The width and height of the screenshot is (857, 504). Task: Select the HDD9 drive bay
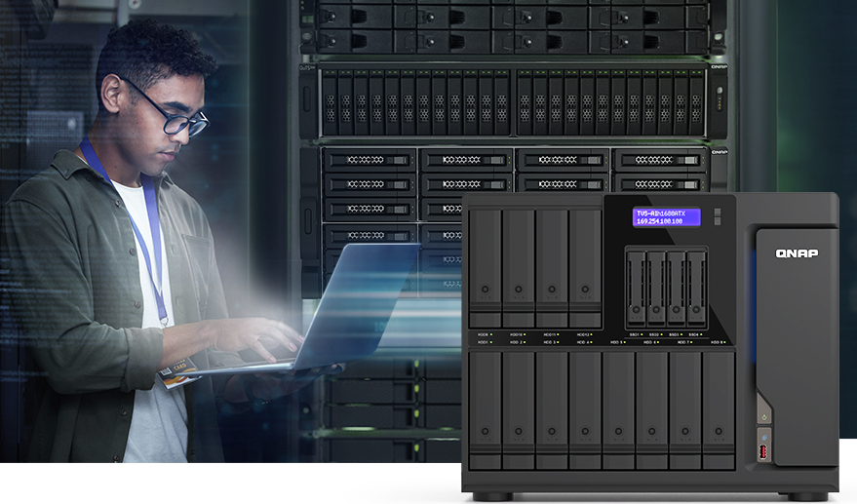486,268
